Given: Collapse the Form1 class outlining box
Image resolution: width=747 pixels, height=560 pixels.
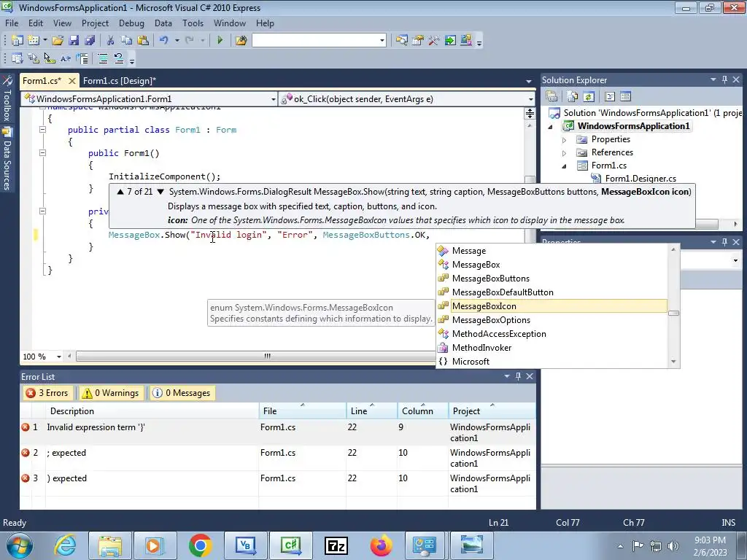Looking at the screenshot, I should pyautogui.click(x=42, y=130).
